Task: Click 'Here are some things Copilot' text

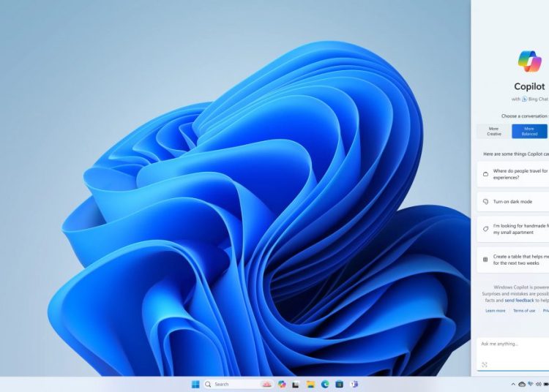Action: click(x=516, y=154)
